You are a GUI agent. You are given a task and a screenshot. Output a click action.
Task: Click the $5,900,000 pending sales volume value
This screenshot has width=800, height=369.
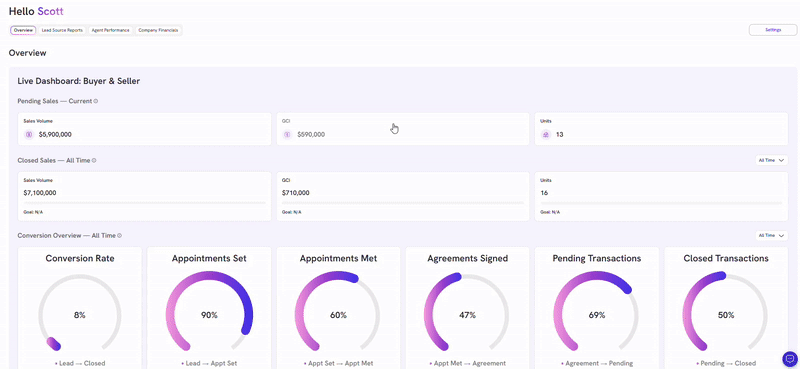coord(55,135)
